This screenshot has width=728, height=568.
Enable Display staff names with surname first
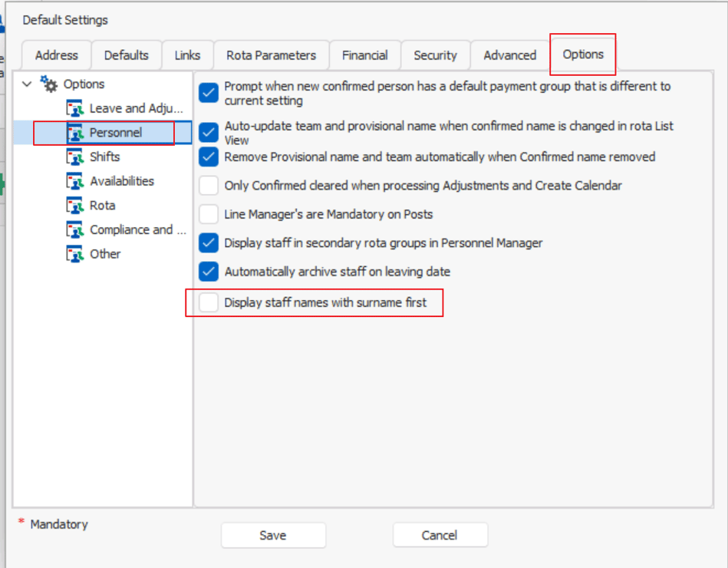pyautogui.click(x=209, y=303)
